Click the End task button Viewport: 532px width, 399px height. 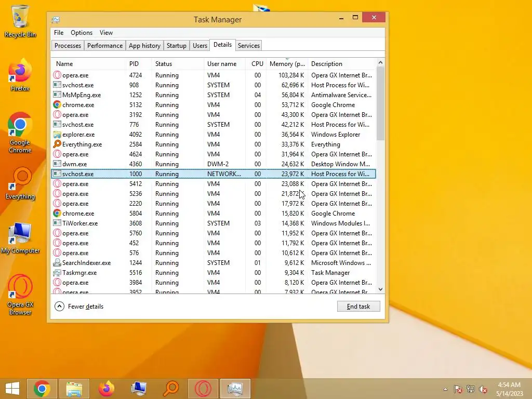coord(358,307)
